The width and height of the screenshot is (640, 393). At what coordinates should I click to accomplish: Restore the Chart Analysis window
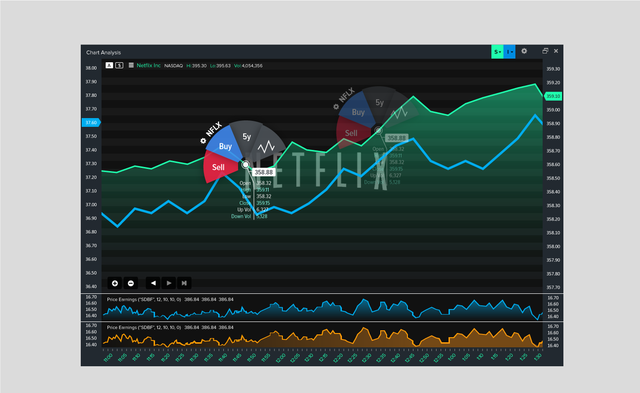[x=545, y=51]
